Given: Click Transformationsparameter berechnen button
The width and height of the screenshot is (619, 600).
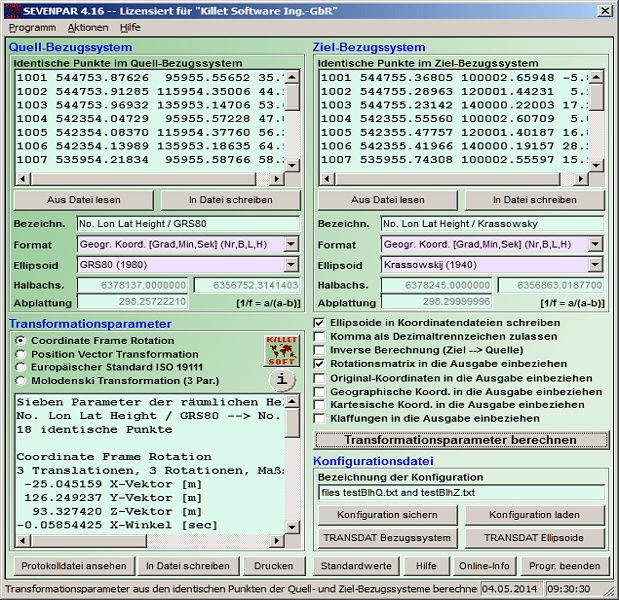Looking at the screenshot, I should coord(461,440).
